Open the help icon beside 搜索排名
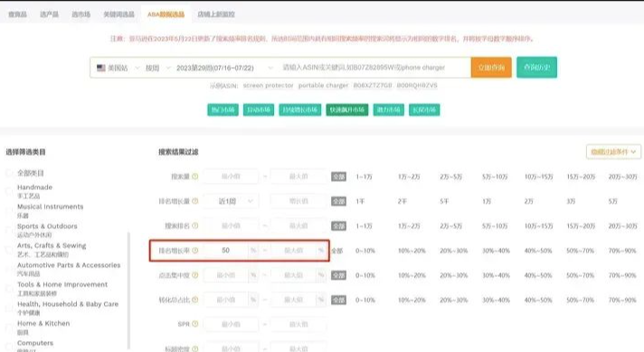The width and height of the screenshot is (644, 352). 195,226
